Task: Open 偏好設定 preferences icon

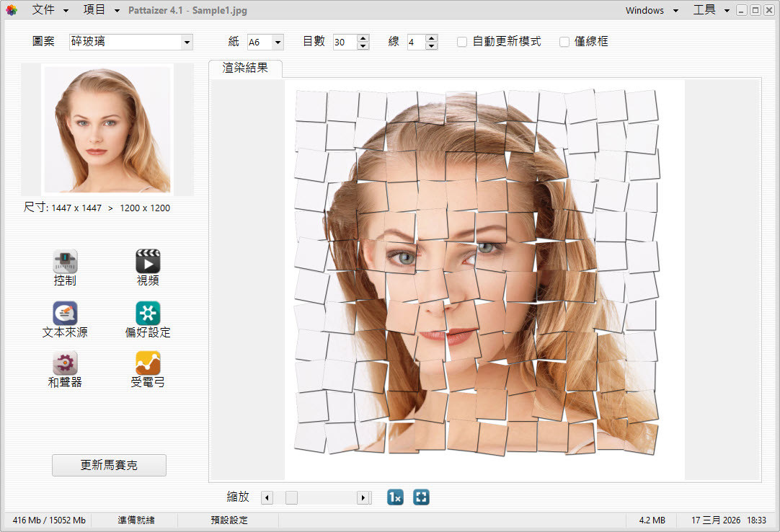Action: 148,314
